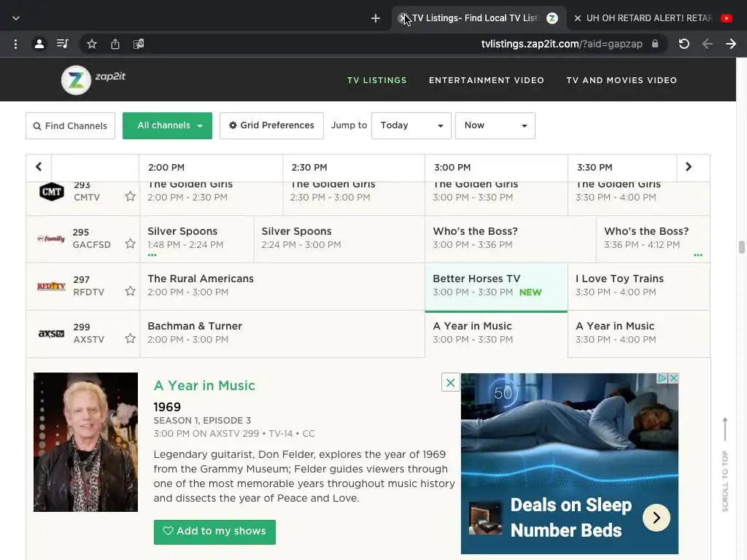Favorite RFDTV channel with star
The width and height of the screenshot is (747, 560).
[x=130, y=291]
